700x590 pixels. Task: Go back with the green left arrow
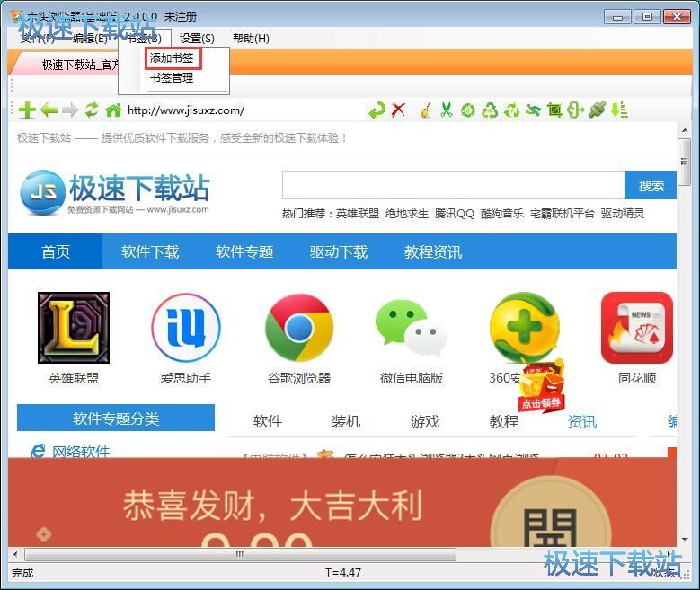pos(49,110)
